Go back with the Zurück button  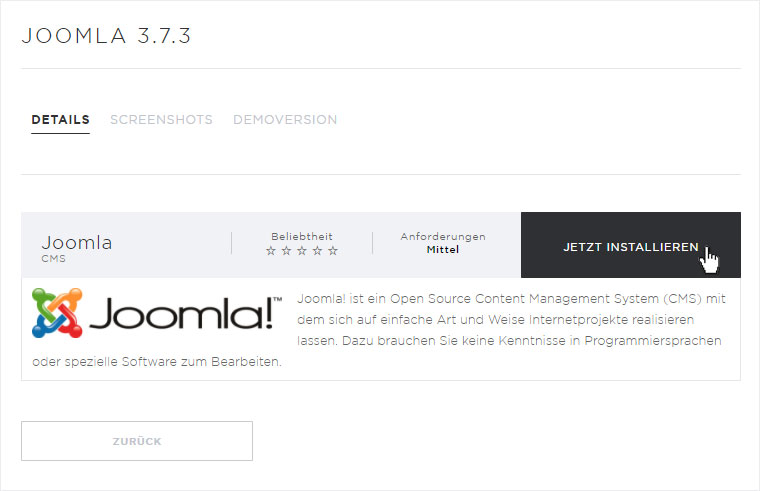pos(137,441)
